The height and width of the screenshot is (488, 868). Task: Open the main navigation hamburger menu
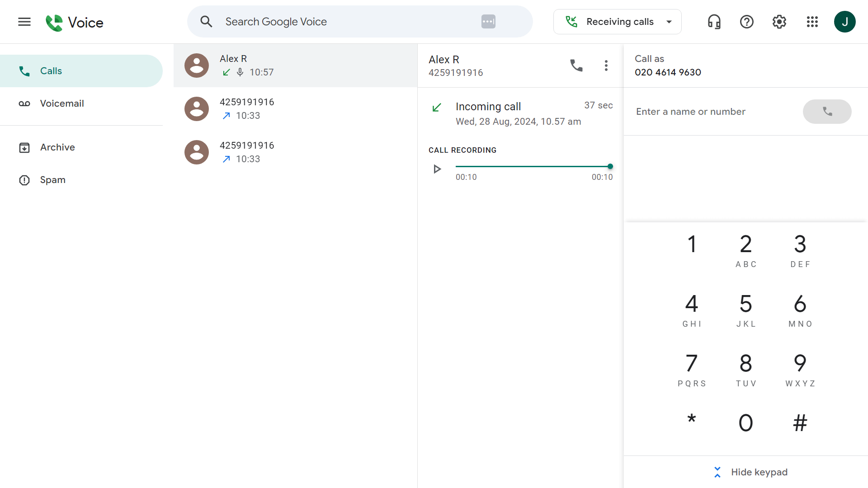24,21
